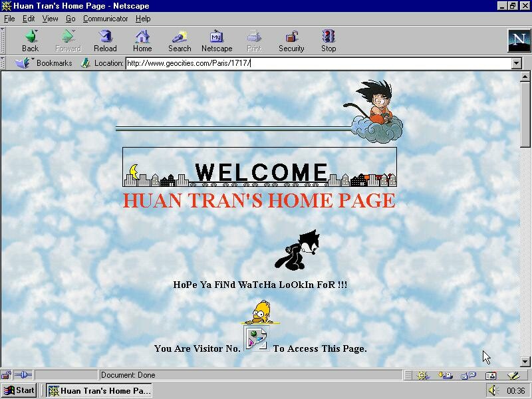Open the Bookmarks menu button
The height and width of the screenshot is (399, 532).
[44, 63]
